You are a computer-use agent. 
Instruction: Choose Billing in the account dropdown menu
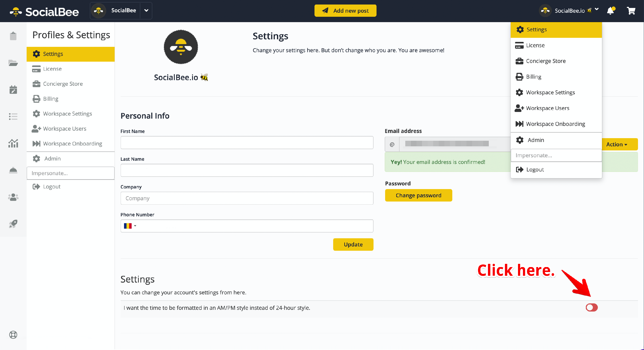tap(556, 77)
